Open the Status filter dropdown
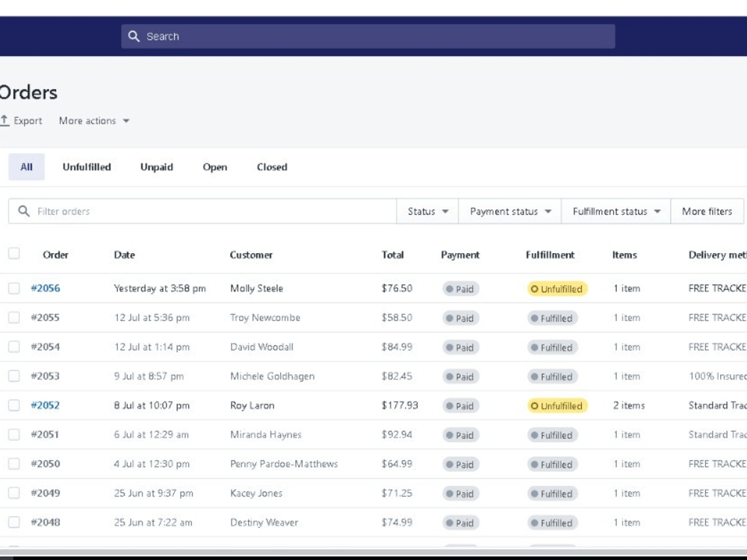 (x=427, y=211)
